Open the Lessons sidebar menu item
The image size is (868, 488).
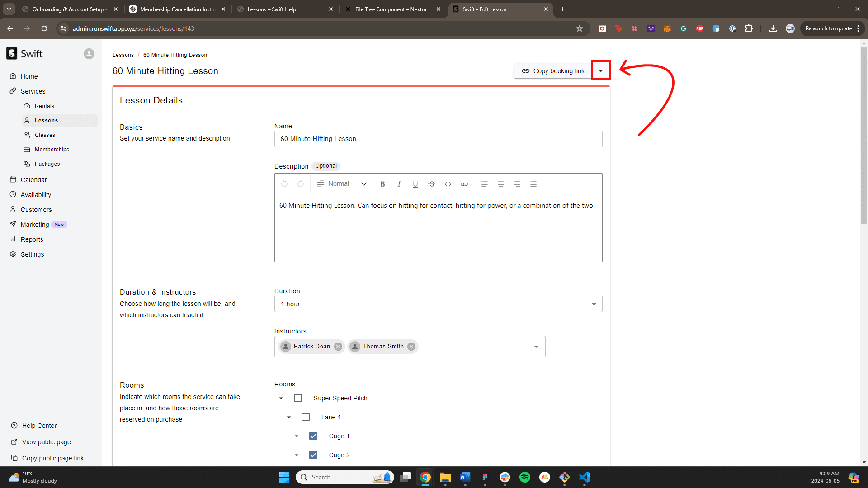point(47,120)
